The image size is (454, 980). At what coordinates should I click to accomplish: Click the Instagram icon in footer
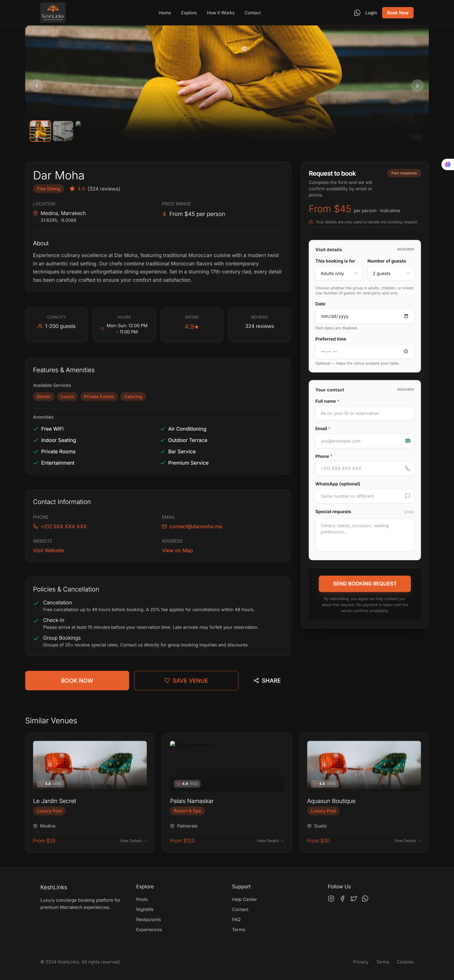[x=331, y=898]
